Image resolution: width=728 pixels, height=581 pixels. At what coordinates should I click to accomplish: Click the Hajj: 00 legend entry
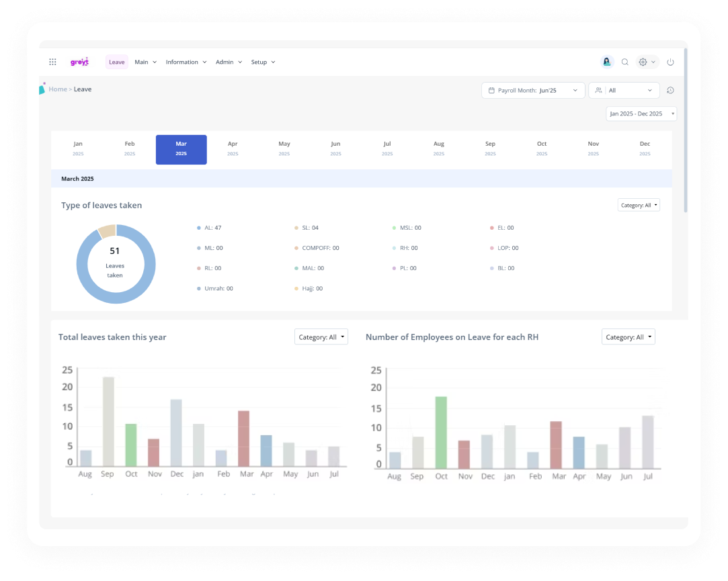(309, 289)
